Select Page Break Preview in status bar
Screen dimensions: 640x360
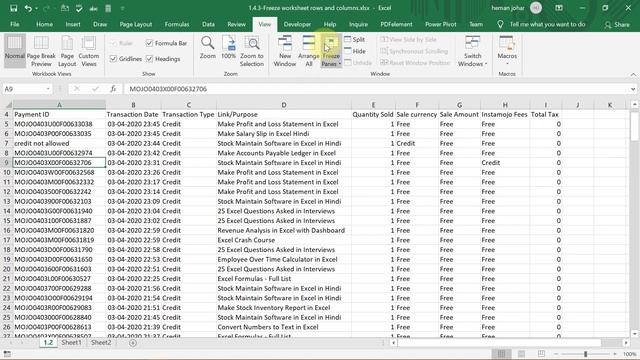(541, 353)
